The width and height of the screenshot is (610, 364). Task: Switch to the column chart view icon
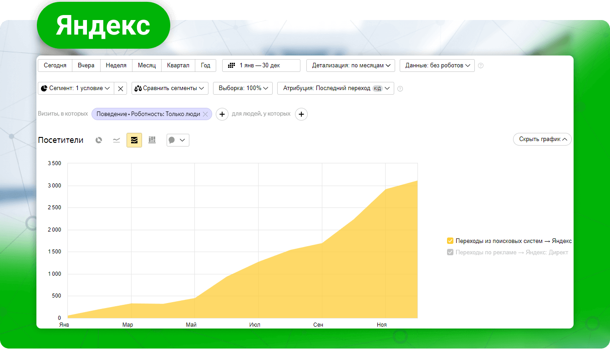click(152, 140)
